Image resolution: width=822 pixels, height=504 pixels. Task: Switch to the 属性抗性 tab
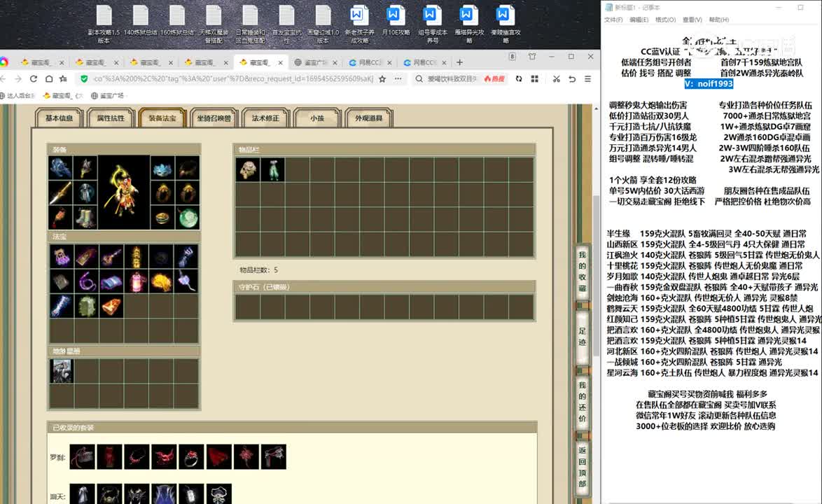coord(111,118)
